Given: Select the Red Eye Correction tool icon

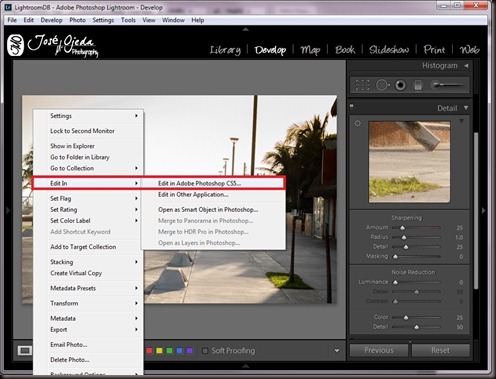Looking at the screenshot, I should click(x=400, y=85).
